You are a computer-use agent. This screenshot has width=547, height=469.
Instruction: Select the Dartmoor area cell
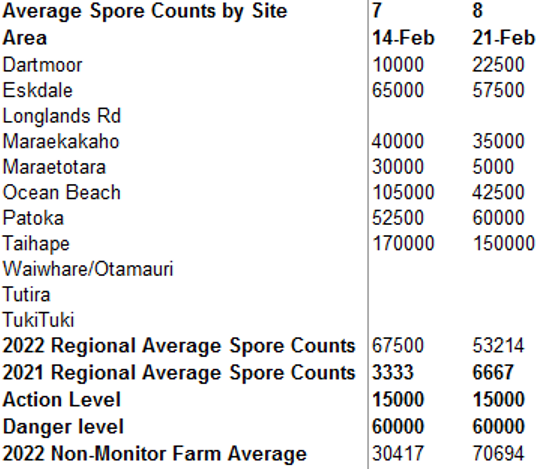click(42, 65)
